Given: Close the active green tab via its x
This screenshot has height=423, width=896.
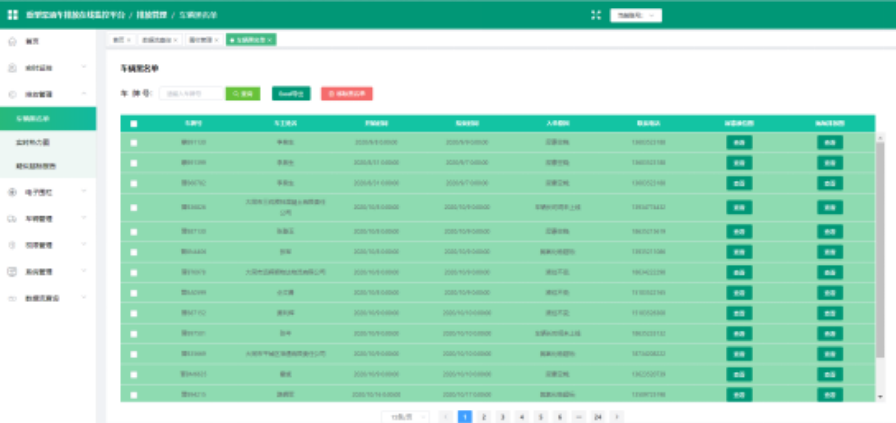Looking at the screenshot, I should (x=270, y=40).
